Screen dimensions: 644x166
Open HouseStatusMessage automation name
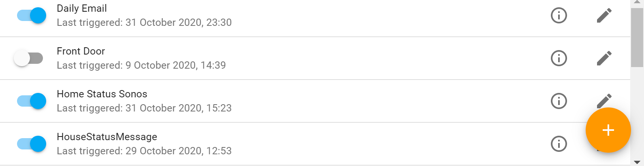(x=107, y=137)
